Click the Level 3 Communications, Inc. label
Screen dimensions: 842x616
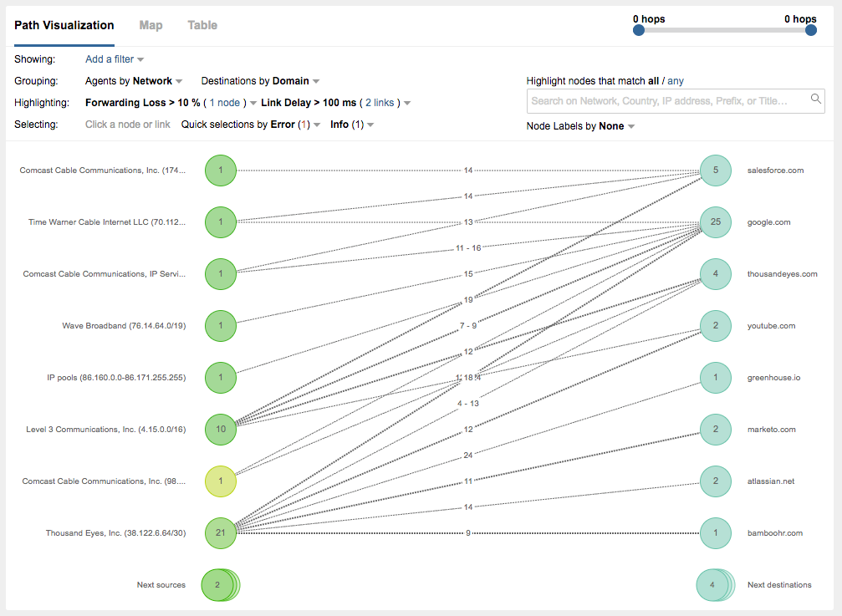[x=106, y=430]
